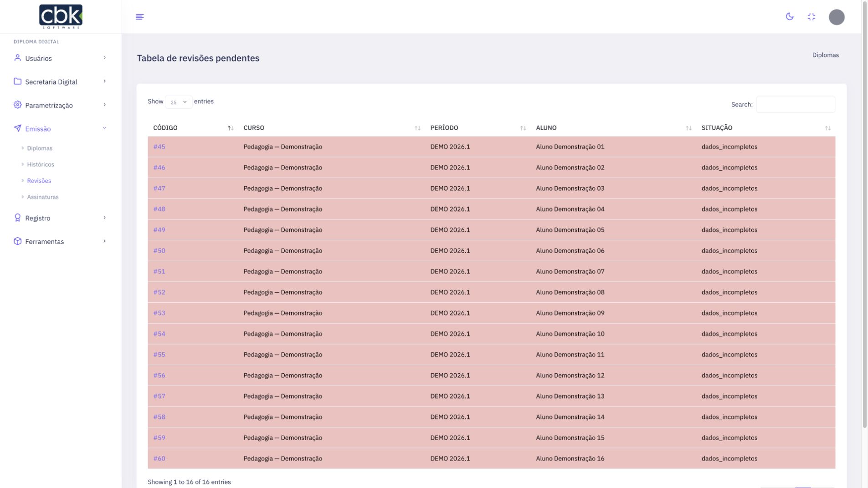Click the Emissão paper plane icon
The image size is (868, 488).
[x=17, y=128]
